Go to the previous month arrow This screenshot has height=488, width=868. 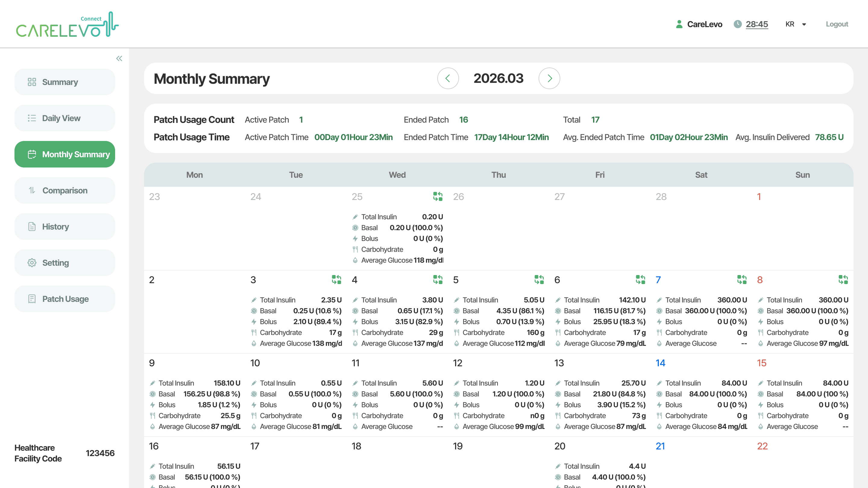click(448, 78)
